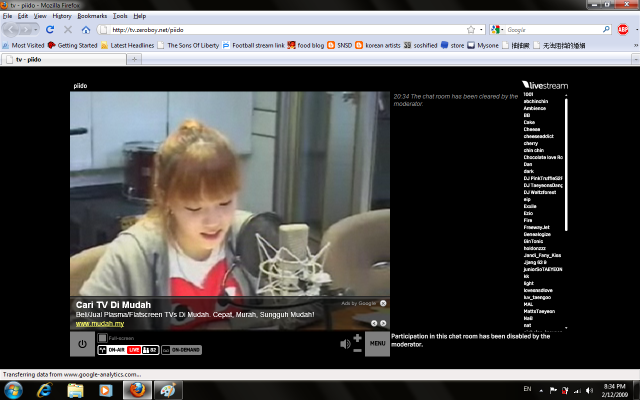The height and width of the screenshot is (400, 640).
Task: Switch the player to ON-DEMAND mode
Action: coord(182,350)
